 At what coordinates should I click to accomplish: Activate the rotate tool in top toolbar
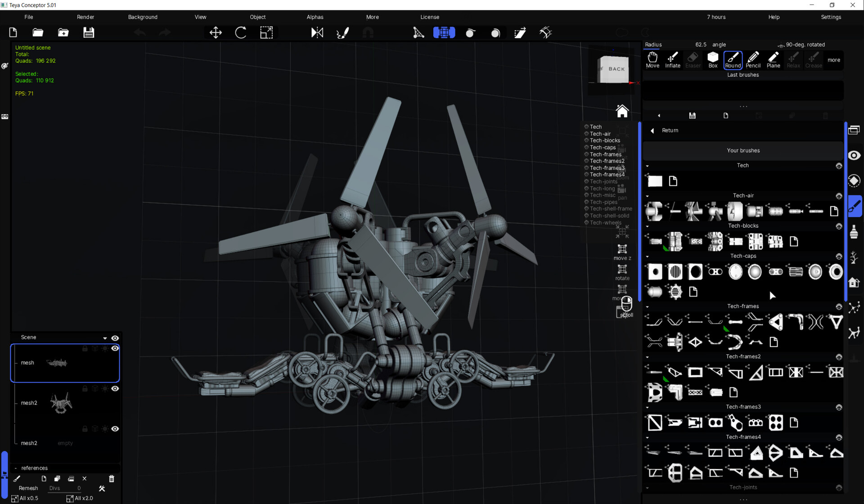(241, 32)
